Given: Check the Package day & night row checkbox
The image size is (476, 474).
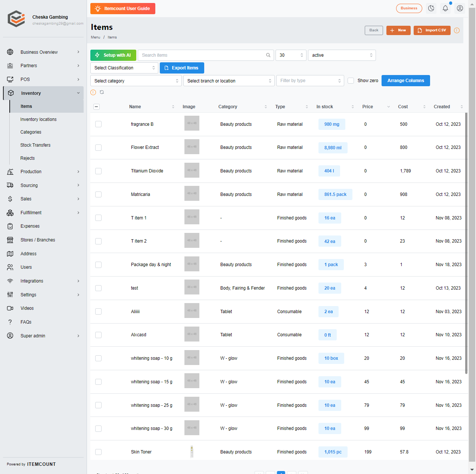Looking at the screenshot, I should (x=98, y=265).
